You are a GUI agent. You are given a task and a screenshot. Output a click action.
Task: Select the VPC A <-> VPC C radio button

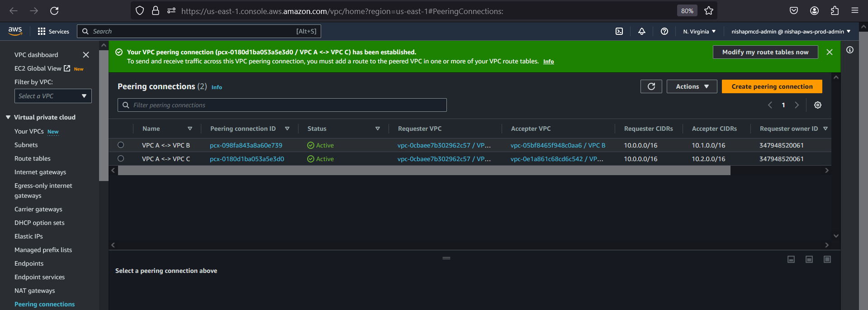(121, 158)
